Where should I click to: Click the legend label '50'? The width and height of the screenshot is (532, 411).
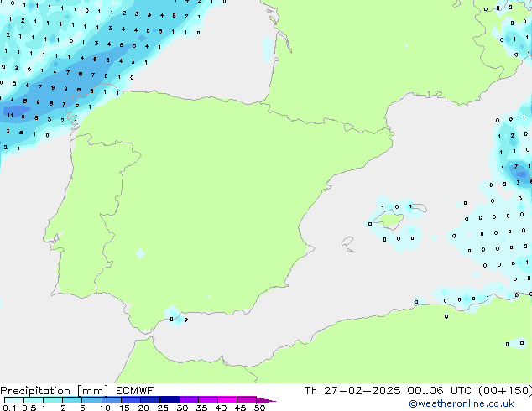tap(259, 408)
